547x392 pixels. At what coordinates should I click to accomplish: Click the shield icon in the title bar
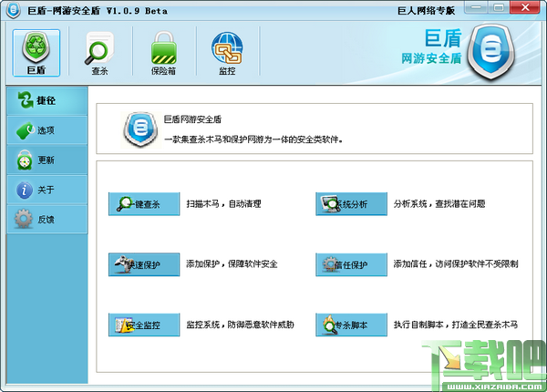[x=14, y=10]
